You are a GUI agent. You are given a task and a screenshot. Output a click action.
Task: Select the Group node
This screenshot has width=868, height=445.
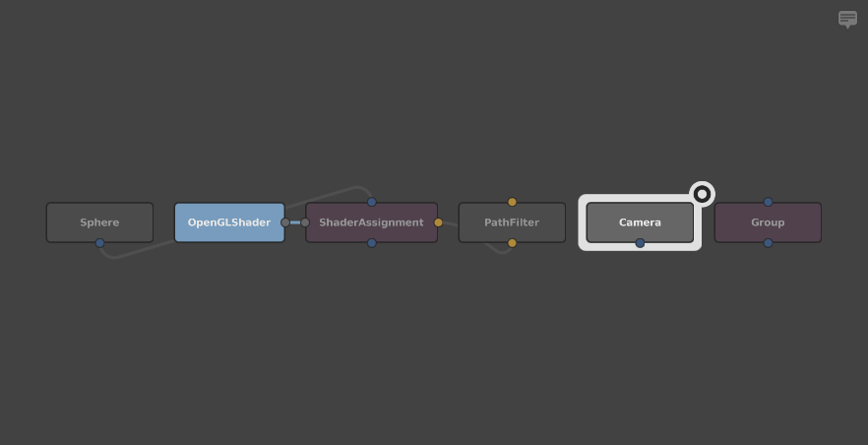pyautogui.click(x=768, y=222)
